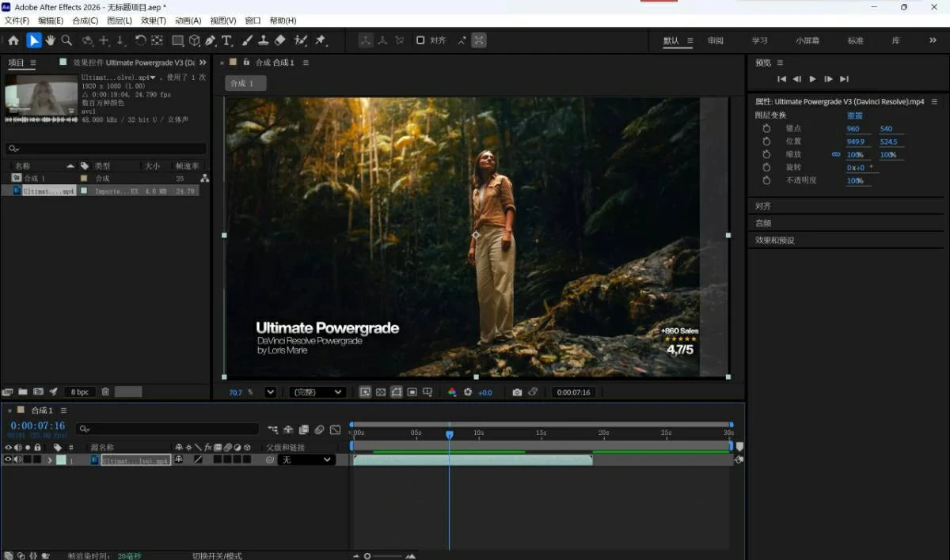
Task: Click the Home icon in toolbar
Action: (x=13, y=40)
